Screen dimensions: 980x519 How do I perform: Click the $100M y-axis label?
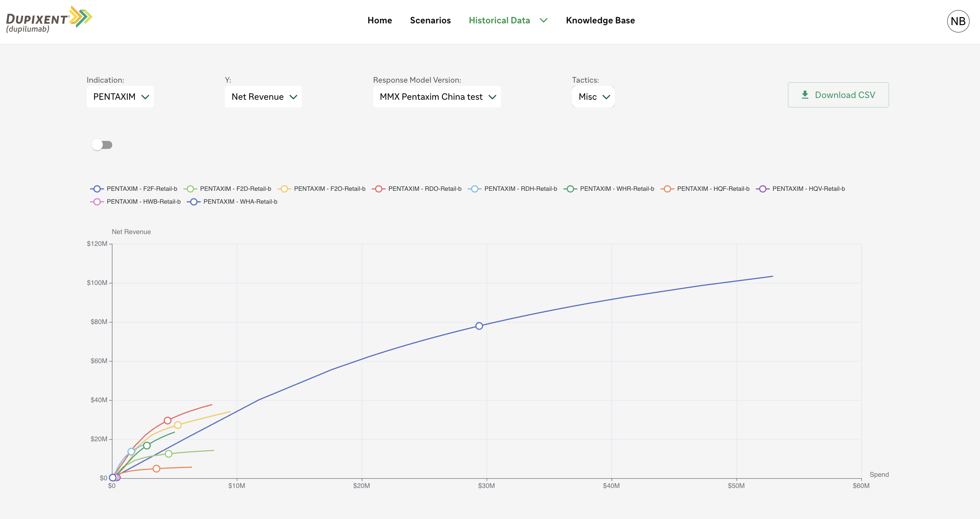pyautogui.click(x=97, y=283)
